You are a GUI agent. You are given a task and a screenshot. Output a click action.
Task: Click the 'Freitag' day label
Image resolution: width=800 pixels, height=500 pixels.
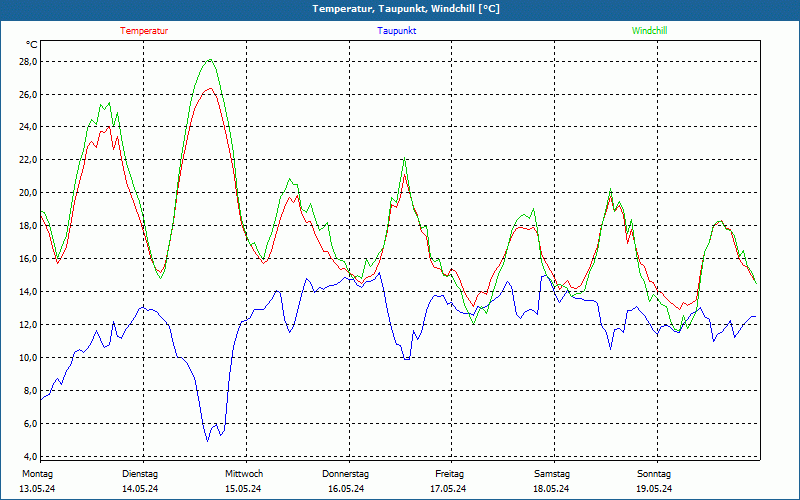449,474
